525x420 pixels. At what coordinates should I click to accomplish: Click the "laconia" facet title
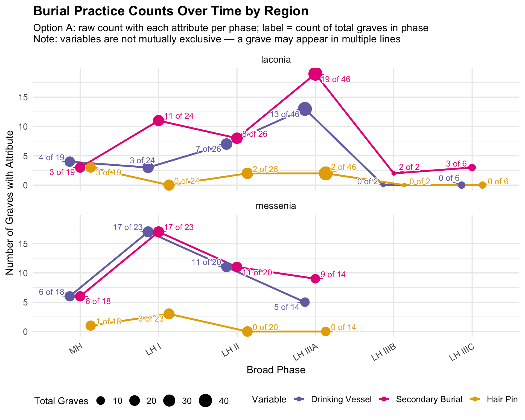pos(276,60)
